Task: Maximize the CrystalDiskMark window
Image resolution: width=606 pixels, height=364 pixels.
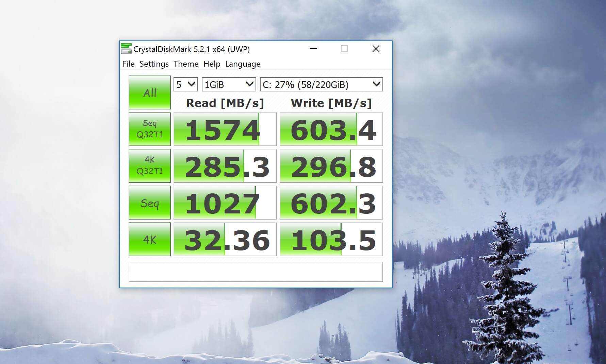Action: [x=344, y=49]
